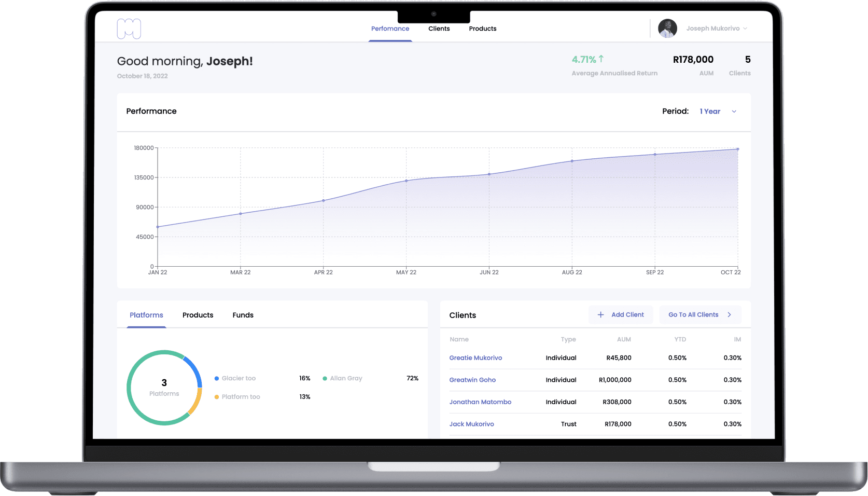The width and height of the screenshot is (868, 496).
Task: Click the Allan Gray legend label
Action: click(x=346, y=379)
